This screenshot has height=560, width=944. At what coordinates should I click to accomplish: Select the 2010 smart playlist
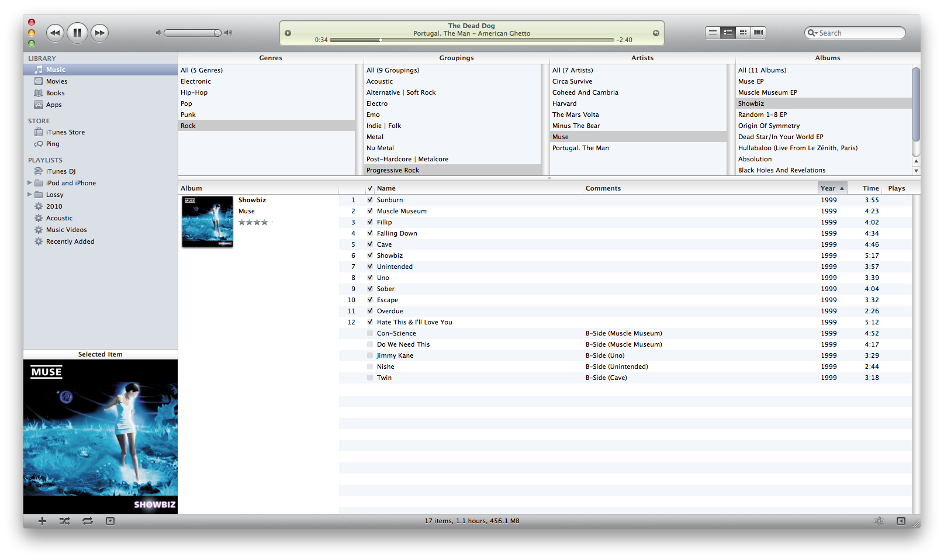tap(101, 206)
